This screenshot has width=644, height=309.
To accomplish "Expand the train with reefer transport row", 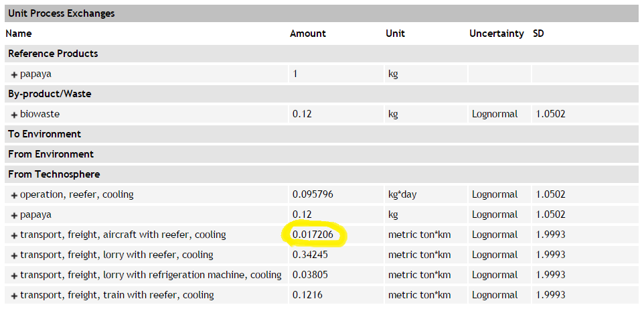I will 14,296.
